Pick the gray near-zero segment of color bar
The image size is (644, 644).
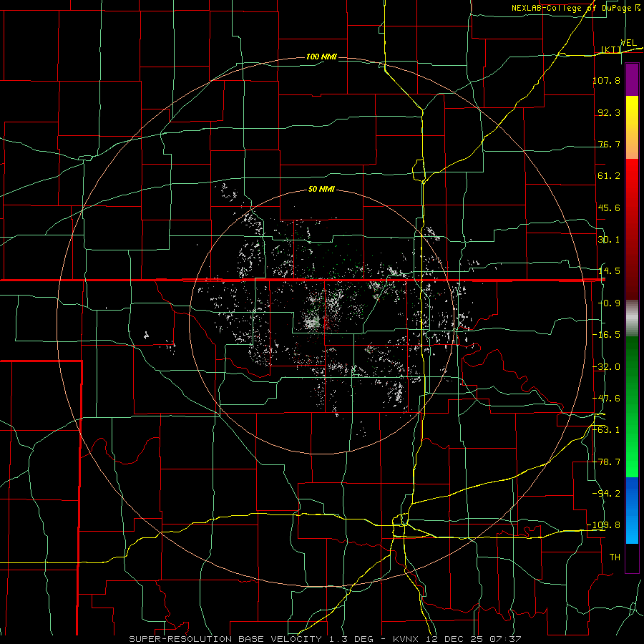632,318
